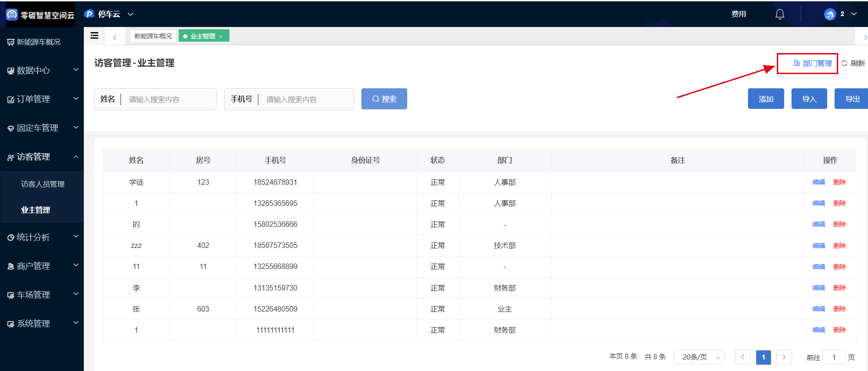Click phone number 18524678931 cell
Screen dimensions: 868x371
275,182
